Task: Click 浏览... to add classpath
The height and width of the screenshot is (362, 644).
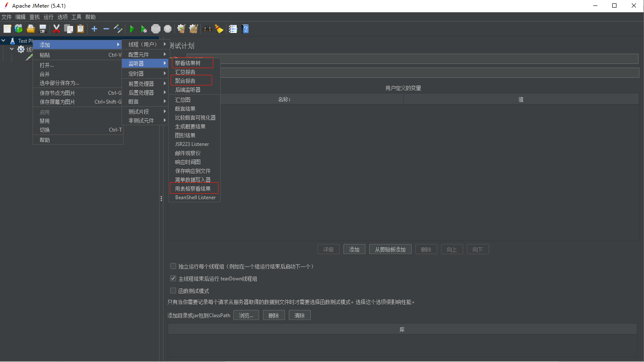Action: click(246, 315)
